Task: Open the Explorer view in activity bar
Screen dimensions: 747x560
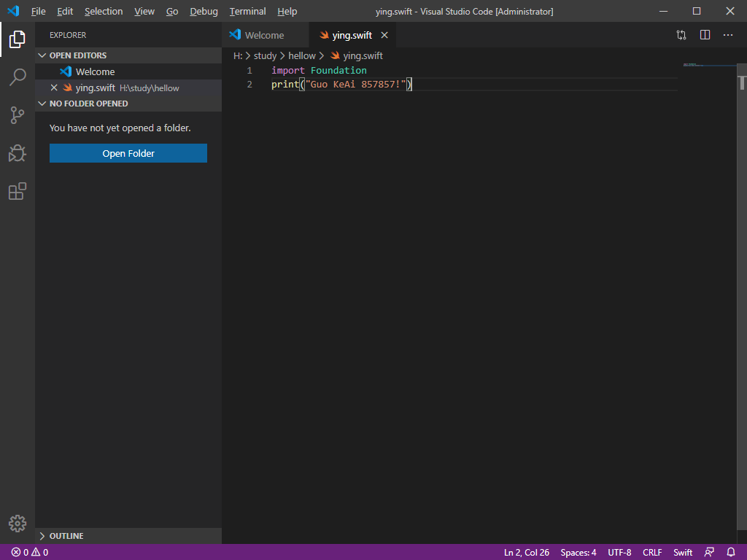Action: pos(18,39)
